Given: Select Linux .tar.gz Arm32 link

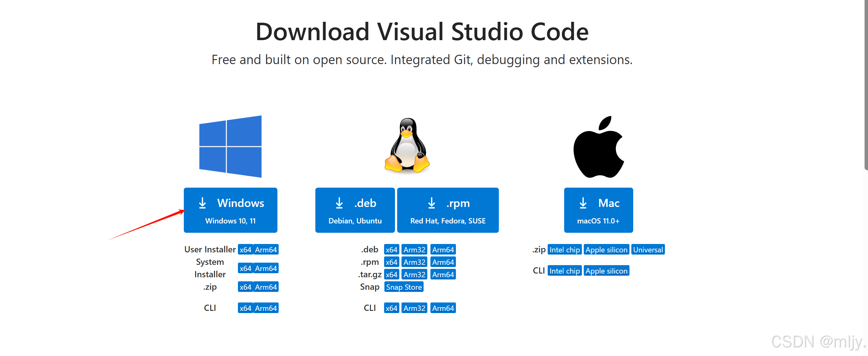Looking at the screenshot, I should click(414, 274).
